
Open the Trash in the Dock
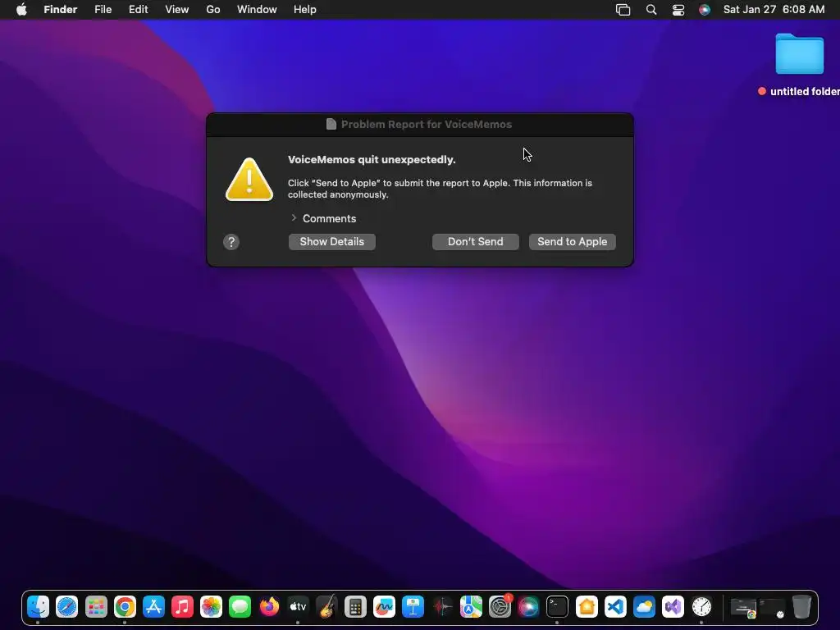coord(801,607)
